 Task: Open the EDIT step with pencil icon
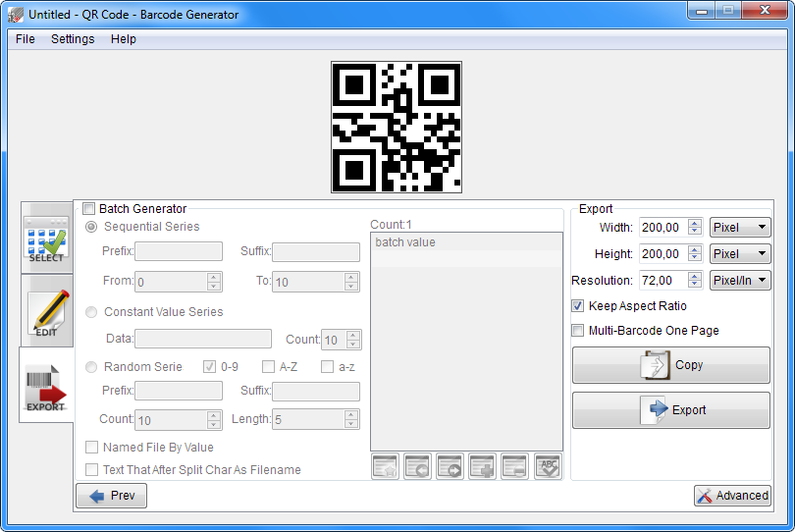(x=47, y=311)
